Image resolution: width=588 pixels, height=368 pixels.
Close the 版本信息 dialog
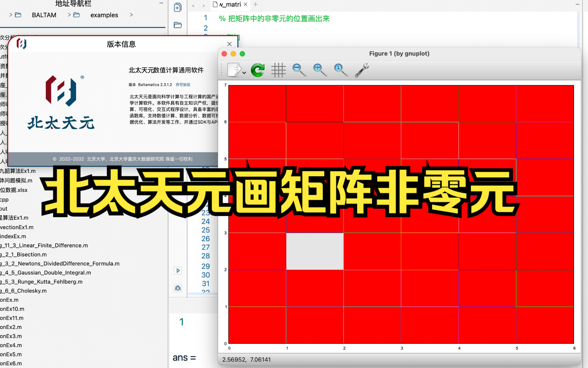(x=230, y=44)
